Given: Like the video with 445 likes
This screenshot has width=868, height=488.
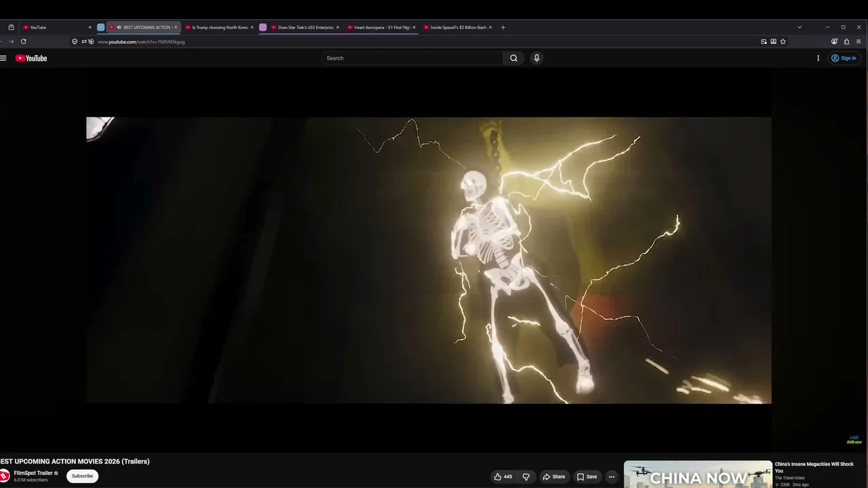Looking at the screenshot, I should tap(503, 476).
